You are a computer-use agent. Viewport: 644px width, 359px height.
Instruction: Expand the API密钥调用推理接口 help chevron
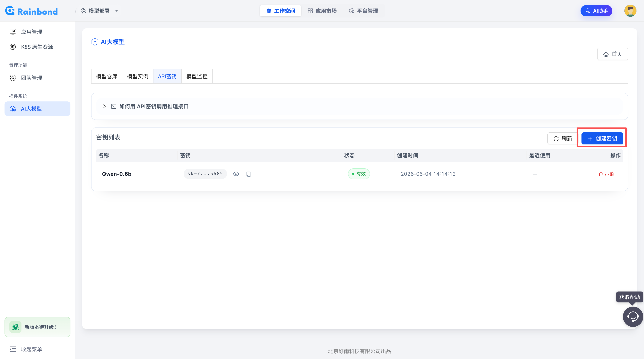(104, 106)
